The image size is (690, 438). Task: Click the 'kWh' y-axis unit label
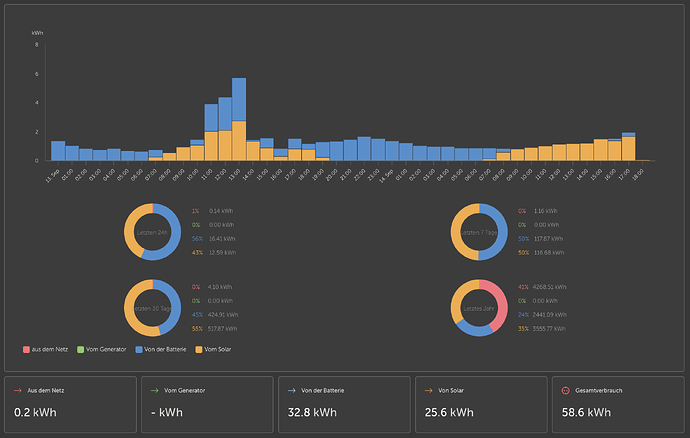(37, 33)
